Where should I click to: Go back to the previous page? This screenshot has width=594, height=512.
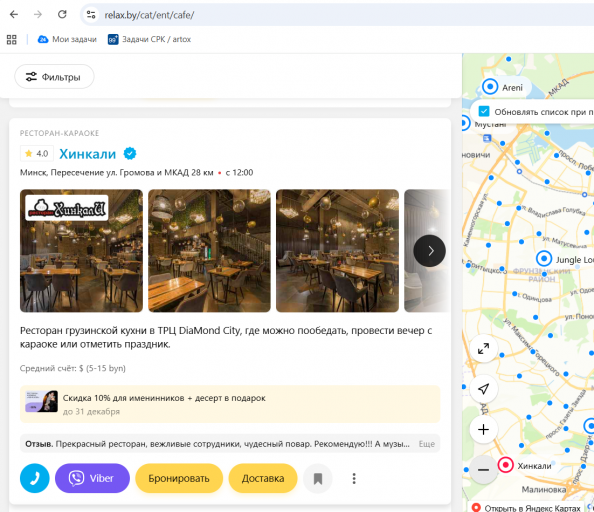[14, 15]
